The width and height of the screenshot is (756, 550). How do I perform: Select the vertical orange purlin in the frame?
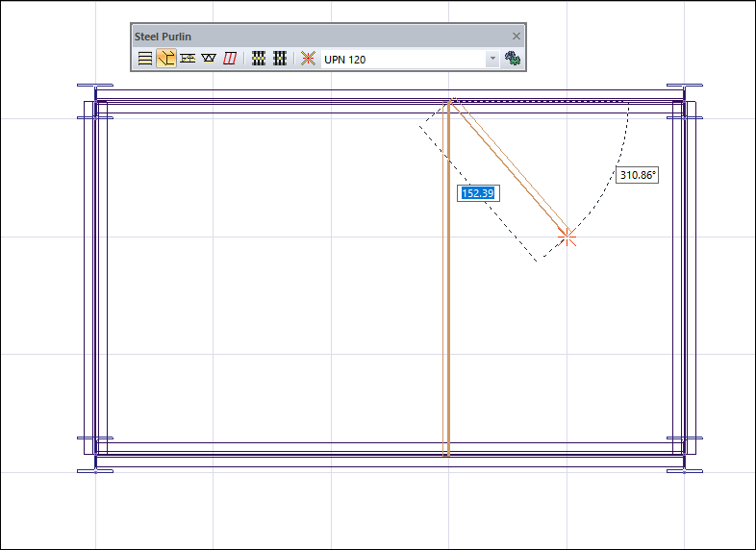pos(446,317)
